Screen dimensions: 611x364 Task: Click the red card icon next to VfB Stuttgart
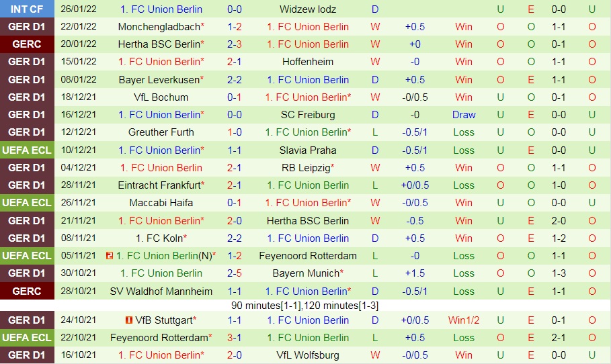click(x=126, y=320)
